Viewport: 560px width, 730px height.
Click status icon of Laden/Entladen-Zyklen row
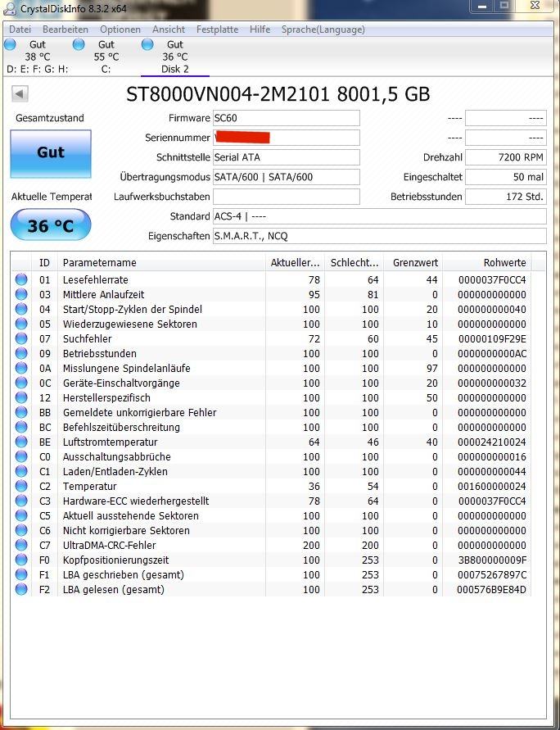[x=21, y=472]
